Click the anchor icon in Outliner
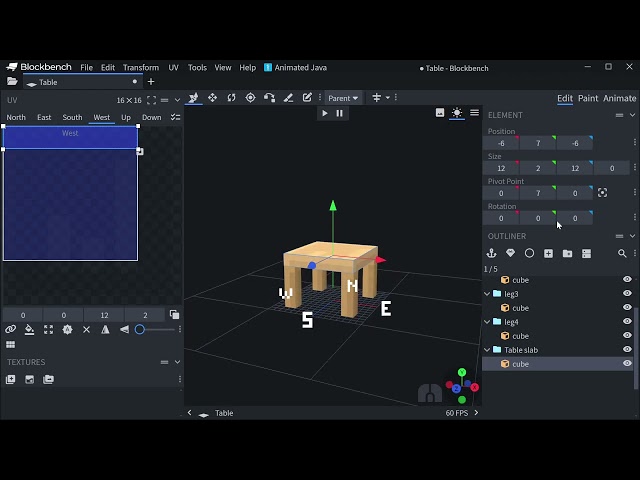640x480 pixels. (x=491, y=253)
